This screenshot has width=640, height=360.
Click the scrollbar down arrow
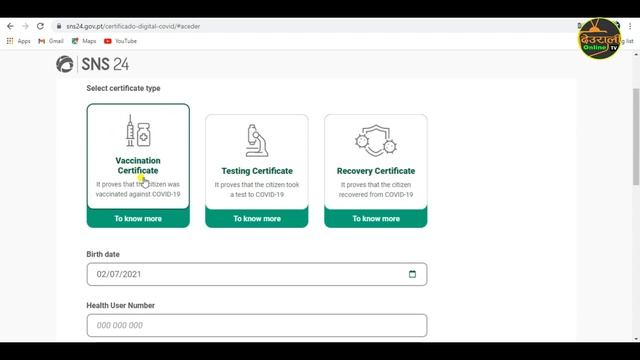click(x=636, y=339)
